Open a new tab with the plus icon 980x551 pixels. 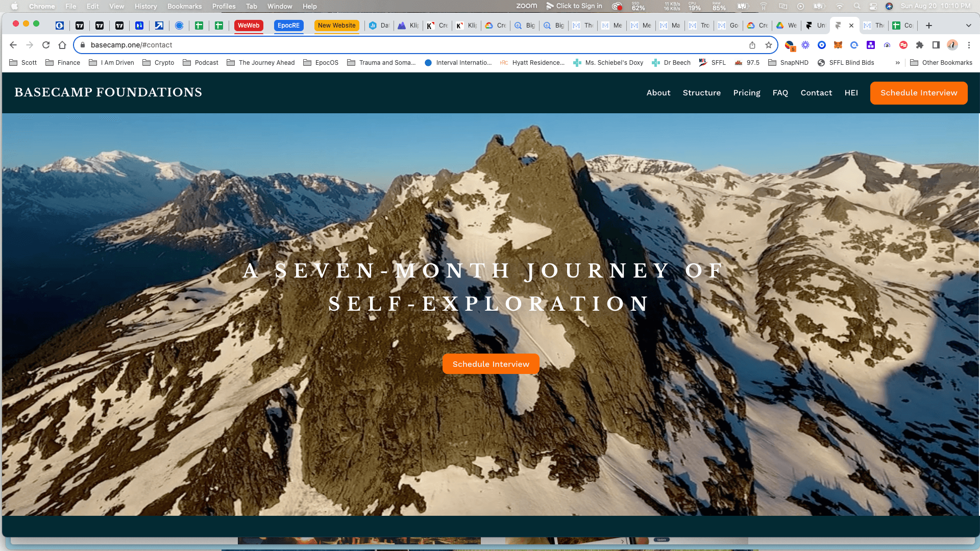pyautogui.click(x=929, y=26)
